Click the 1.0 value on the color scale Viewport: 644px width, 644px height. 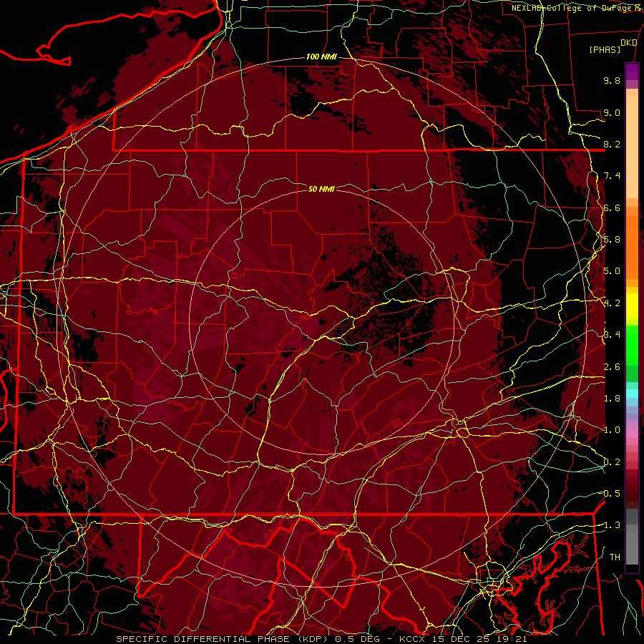[612, 430]
